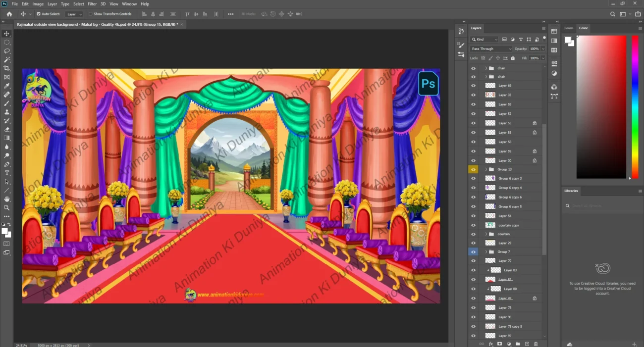Select the Zoom tool in toolbar
This screenshot has height=347, width=644.
pos(7,207)
